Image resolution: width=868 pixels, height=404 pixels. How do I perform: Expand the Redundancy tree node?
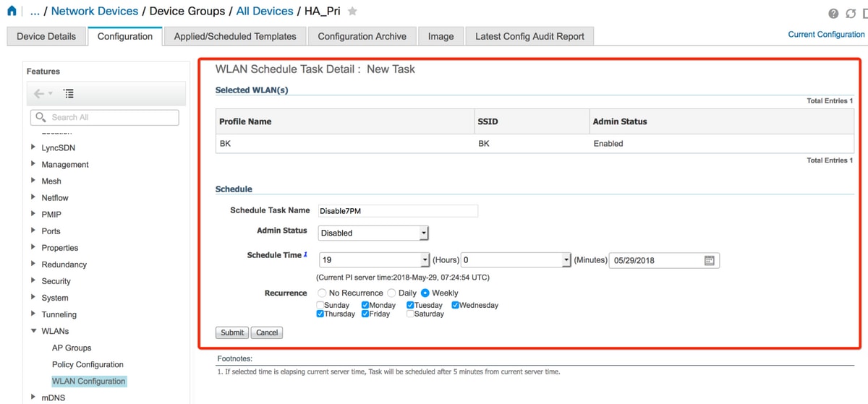pos(33,264)
